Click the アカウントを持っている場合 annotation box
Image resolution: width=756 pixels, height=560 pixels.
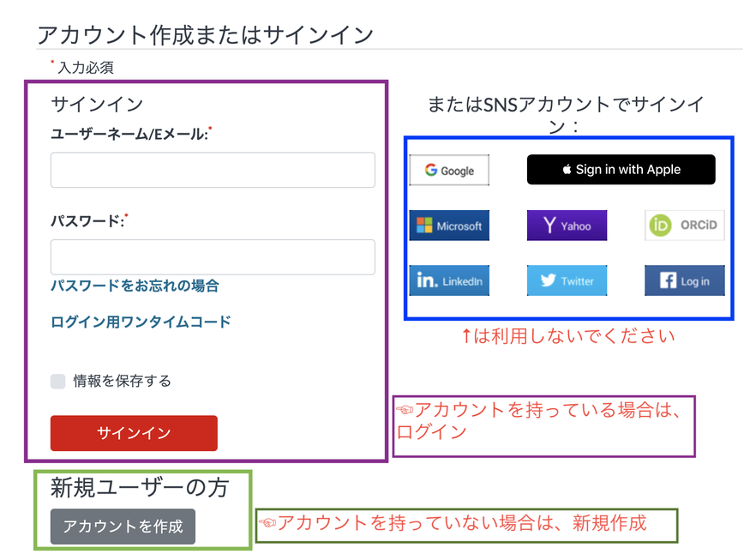point(543,421)
